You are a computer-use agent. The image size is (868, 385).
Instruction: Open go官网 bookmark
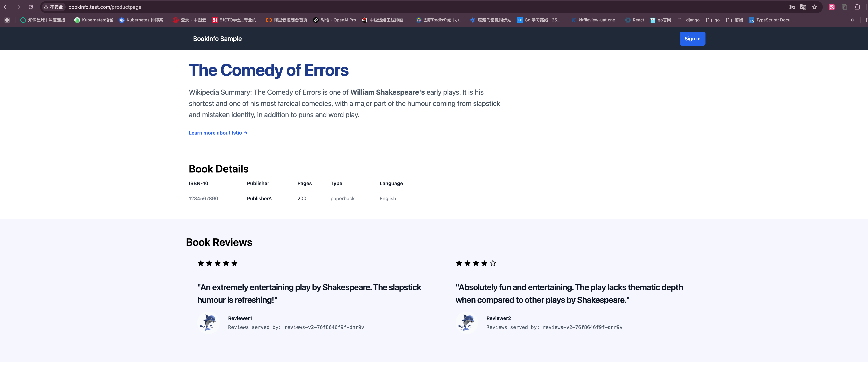click(x=660, y=20)
